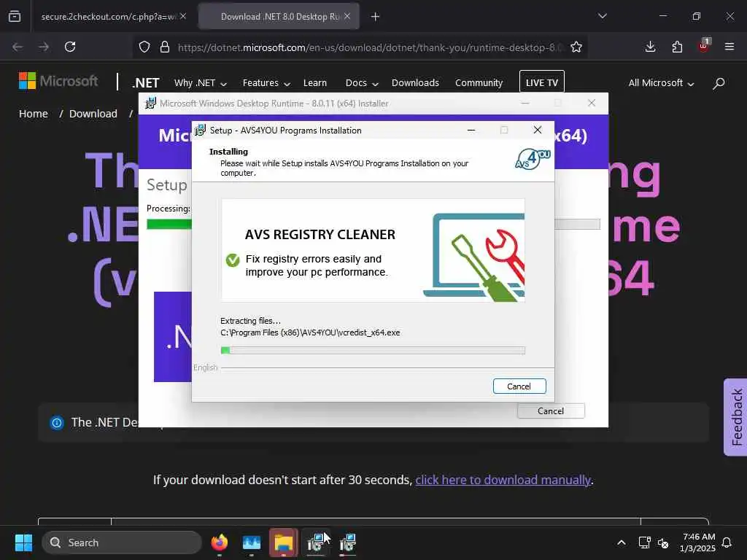
Task: Click the click here to download manually link
Action: [503, 480]
